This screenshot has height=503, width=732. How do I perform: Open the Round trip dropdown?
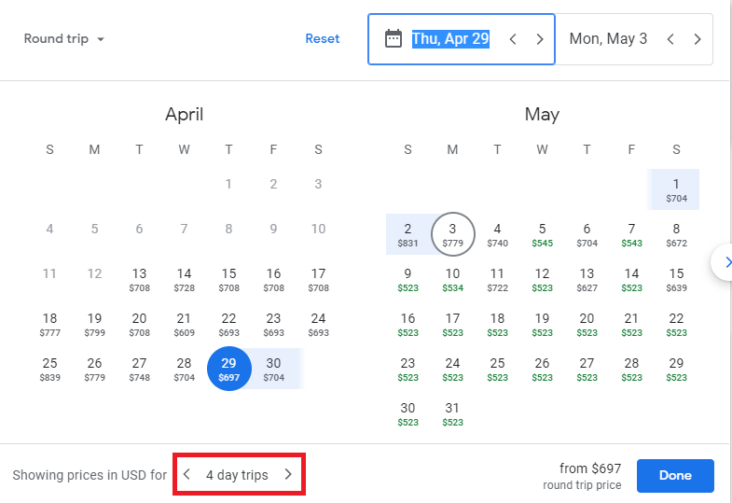64,39
